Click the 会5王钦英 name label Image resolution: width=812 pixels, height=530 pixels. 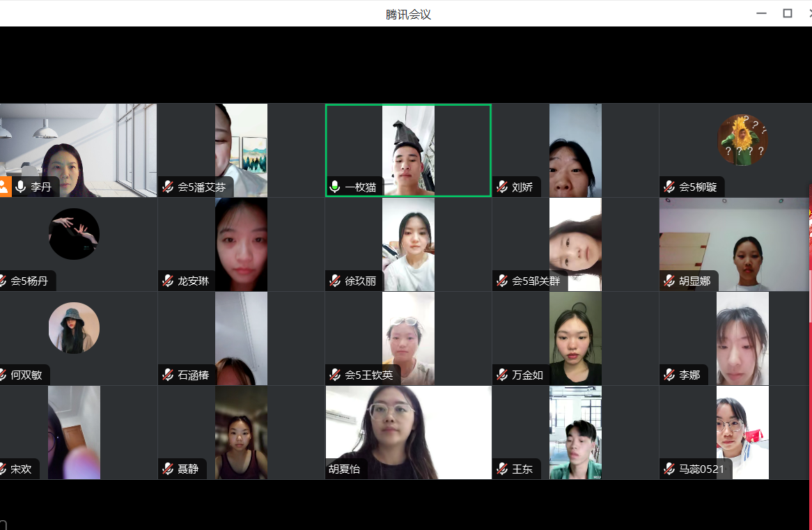368,375
